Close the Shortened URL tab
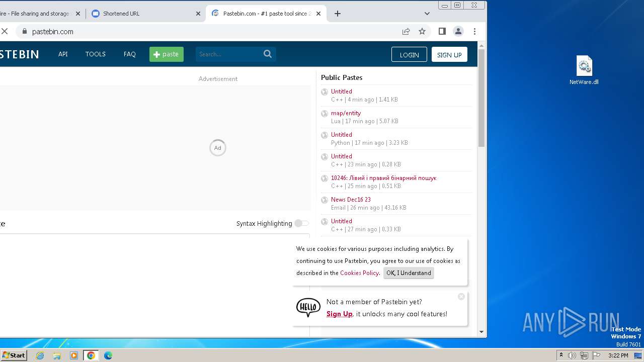Image resolution: width=644 pixels, height=362 pixels. coord(198,14)
